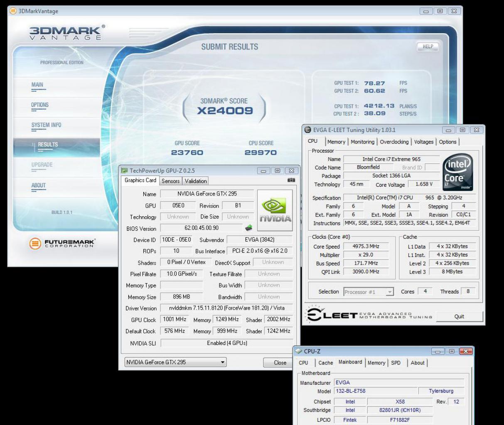This screenshot has width=504, height=425.
Task: Click the GPU score 23760 value
Action: coord(187,153)
